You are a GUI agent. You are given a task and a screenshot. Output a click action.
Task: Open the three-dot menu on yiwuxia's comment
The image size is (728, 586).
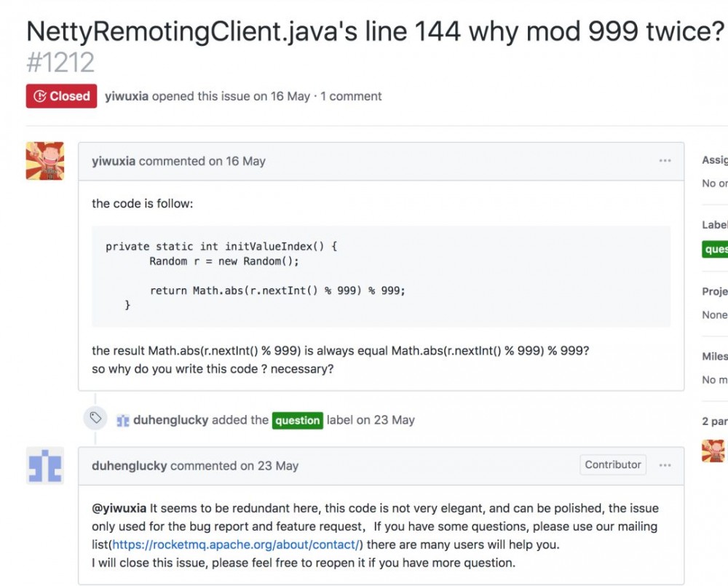(x=665, y=161)
